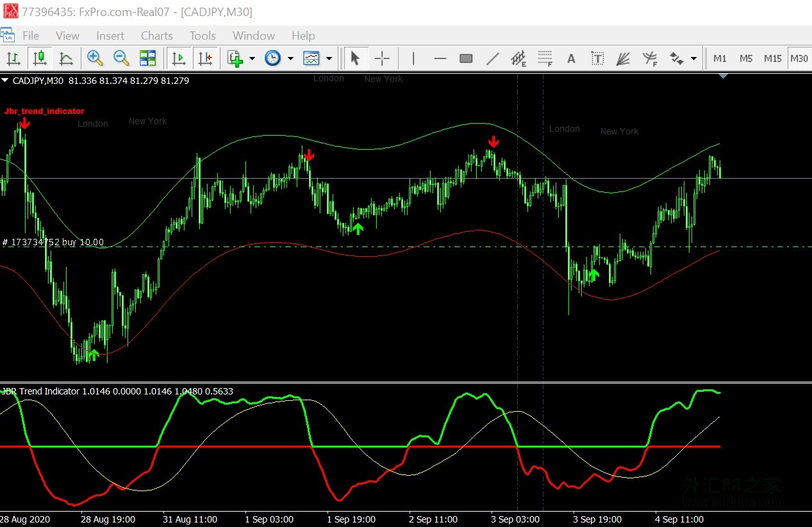Open the Charts menu

156,36
